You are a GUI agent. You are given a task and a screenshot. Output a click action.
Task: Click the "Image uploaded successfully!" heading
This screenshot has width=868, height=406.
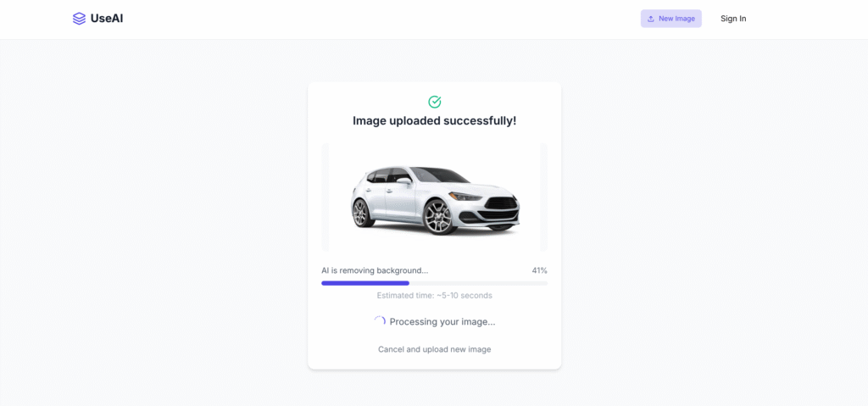point(435,120)
